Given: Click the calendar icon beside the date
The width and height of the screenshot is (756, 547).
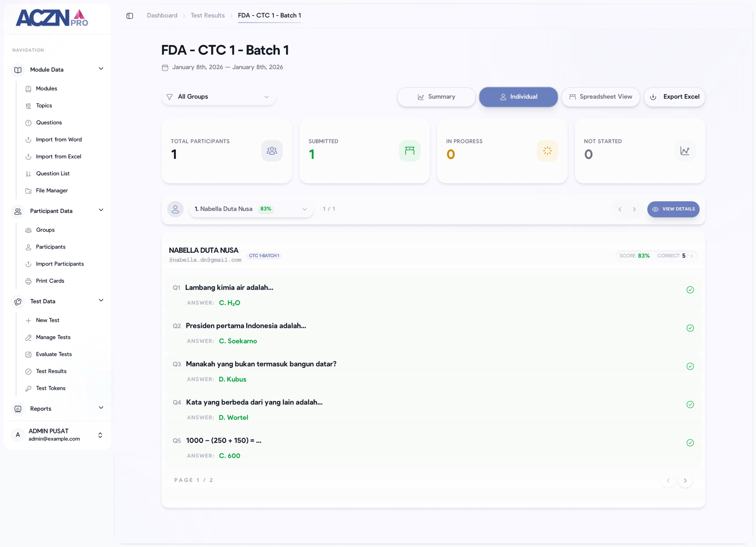Looking at the screenshot, I should tap(165, 68).
